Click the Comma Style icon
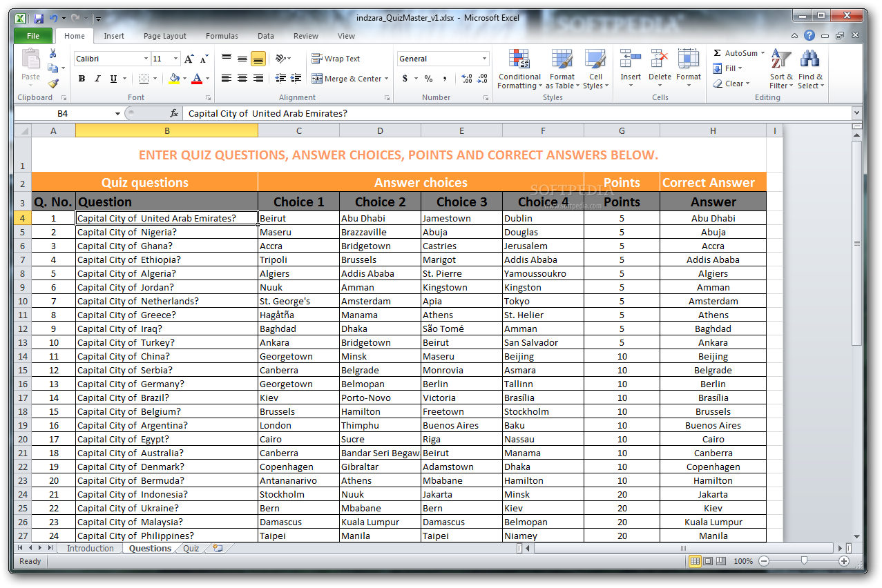Viewport: 882px width, 588px height. (x=445, y=79)
